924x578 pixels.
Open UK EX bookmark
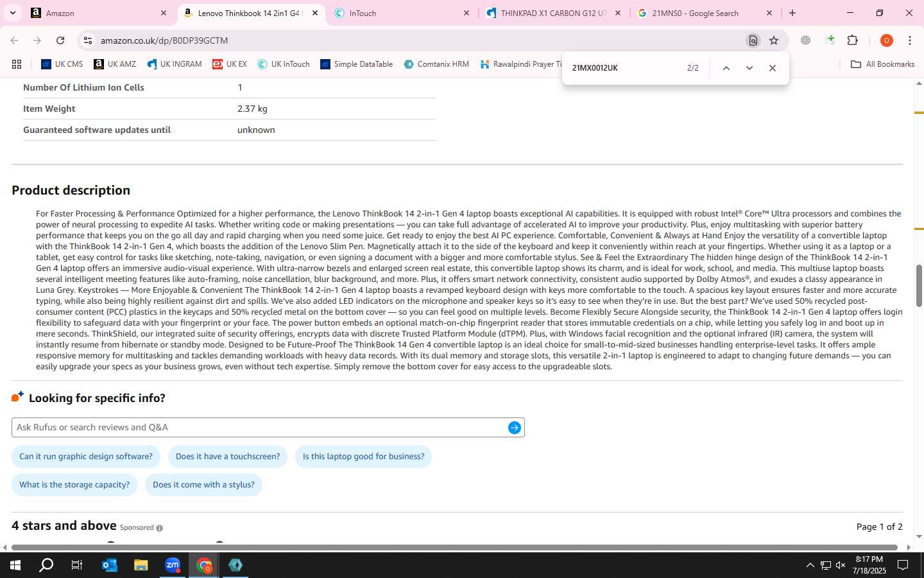point(230,64)
